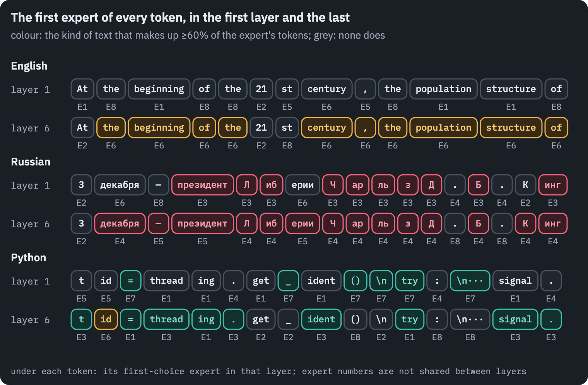This screenshot has width=588, height=385.
Task: Click the chart title about first expert
Action: (x=180, y=17)
